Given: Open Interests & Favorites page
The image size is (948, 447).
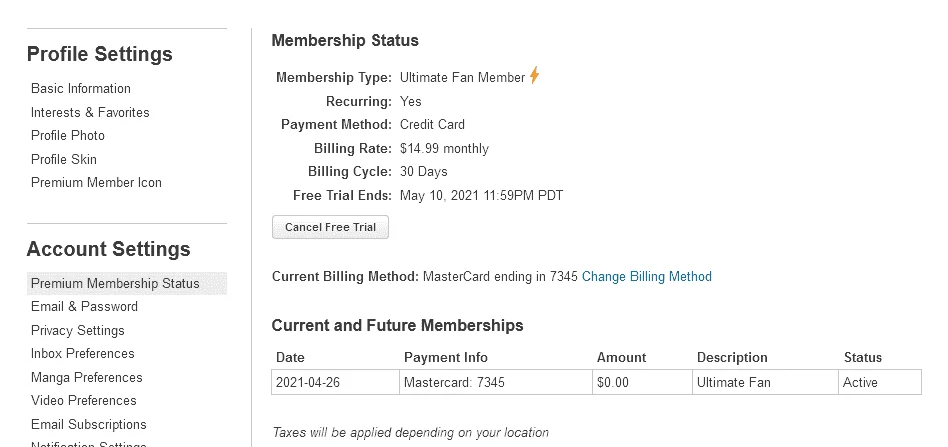Looking at the screenshot, I should tap(90, 113).
